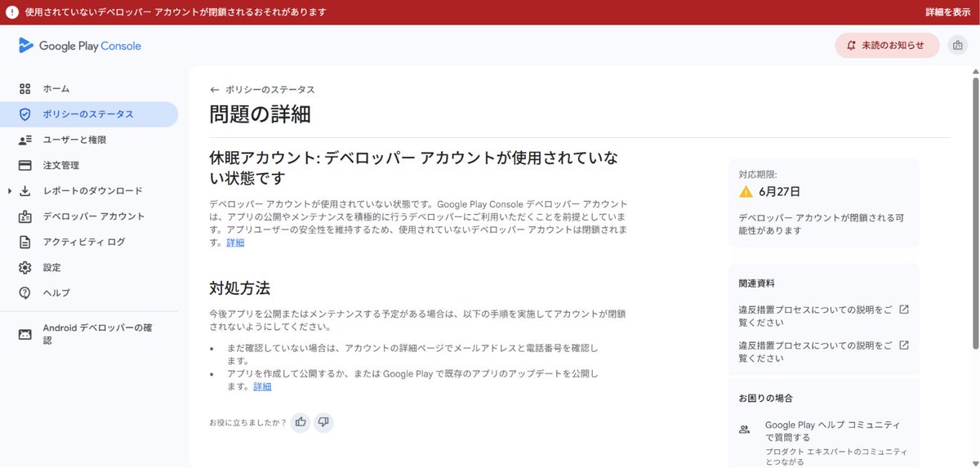Viewport: 980px width, 468px height.
Task: Click the お困りの場合 heading
Action: pyautogui.click(x=766, y=399)
